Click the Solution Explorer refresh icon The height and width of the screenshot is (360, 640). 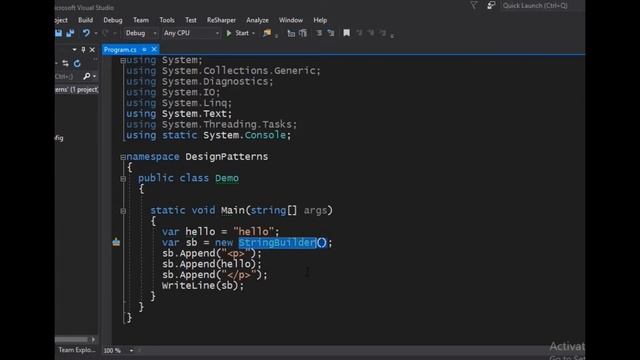point(77,63)
